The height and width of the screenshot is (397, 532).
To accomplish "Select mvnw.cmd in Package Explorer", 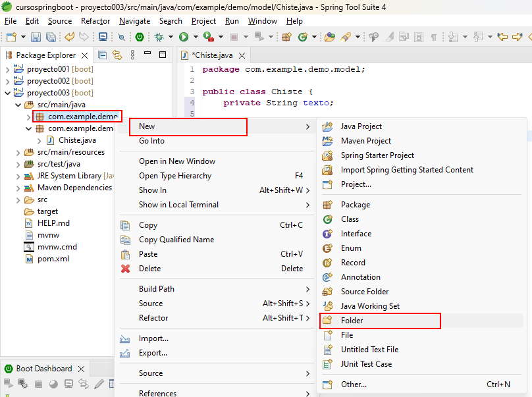I will coord(57,247).
